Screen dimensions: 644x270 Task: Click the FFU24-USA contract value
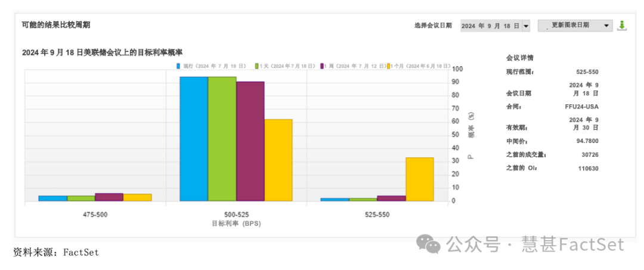click(581, 107)
